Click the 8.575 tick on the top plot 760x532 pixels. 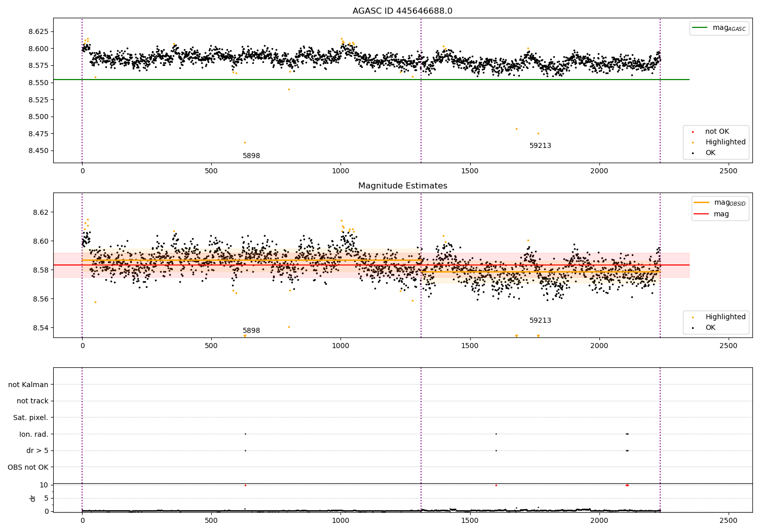pos(39,65)
